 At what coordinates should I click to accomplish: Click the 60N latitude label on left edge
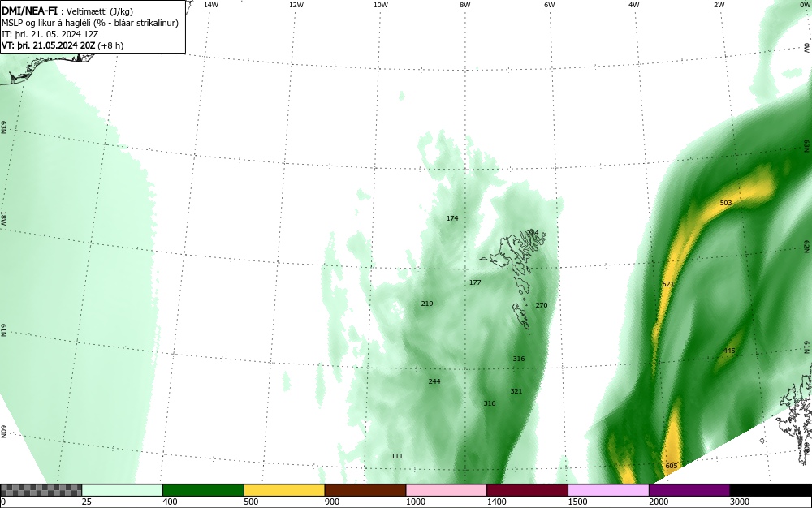click(x=3, y=432)
